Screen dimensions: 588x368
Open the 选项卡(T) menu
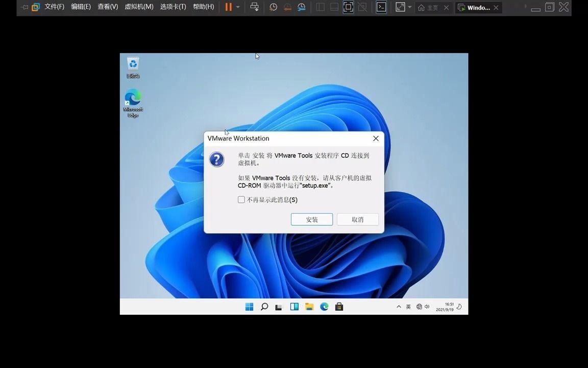[x=173, y=7]
